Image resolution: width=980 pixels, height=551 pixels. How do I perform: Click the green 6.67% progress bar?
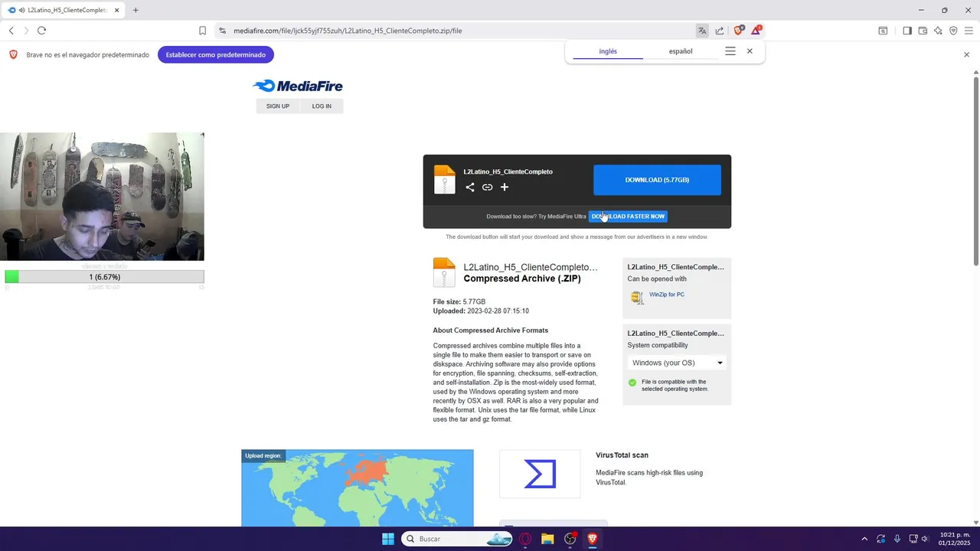(104, 277)
